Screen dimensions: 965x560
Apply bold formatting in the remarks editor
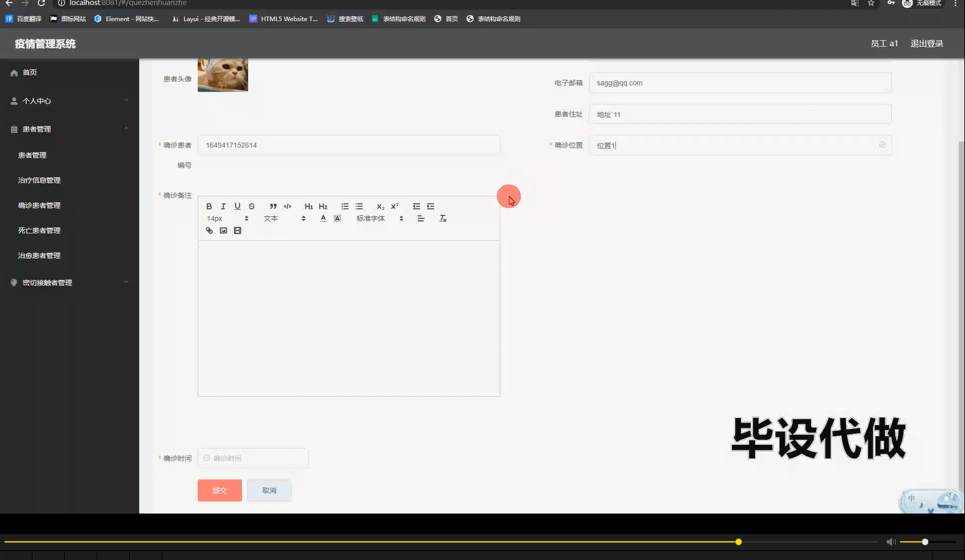(x=209, y=206)
